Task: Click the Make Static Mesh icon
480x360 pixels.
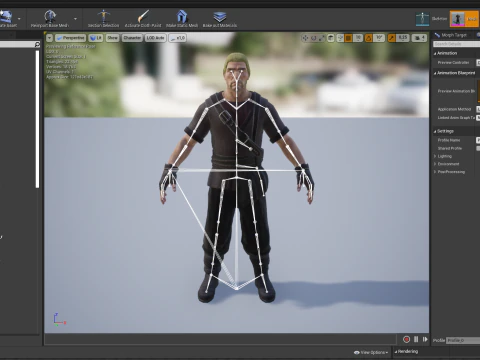Action: tap(182, 16)
